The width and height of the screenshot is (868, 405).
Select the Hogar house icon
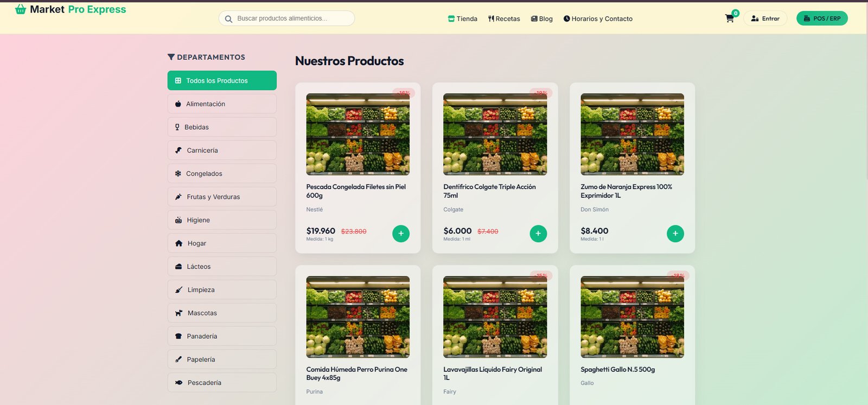tap(179, 243)
